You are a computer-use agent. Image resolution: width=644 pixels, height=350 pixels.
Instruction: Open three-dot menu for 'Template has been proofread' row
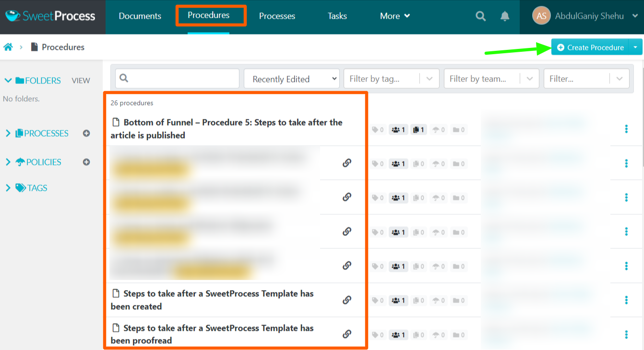tap(626, 334)
